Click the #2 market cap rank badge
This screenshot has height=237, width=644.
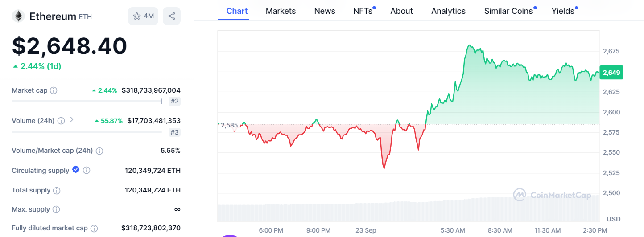[x=175, y=101]
